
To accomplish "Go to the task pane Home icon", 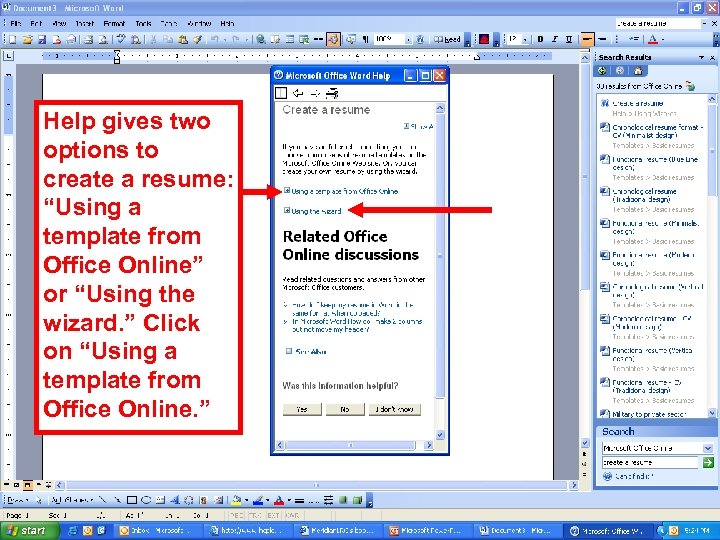I will click(637, 71).
